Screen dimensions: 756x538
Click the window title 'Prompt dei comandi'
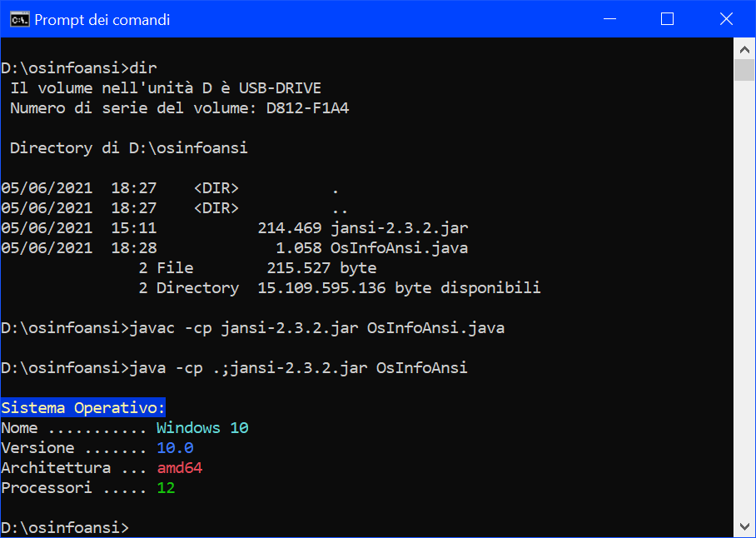(x=102, y=20)
